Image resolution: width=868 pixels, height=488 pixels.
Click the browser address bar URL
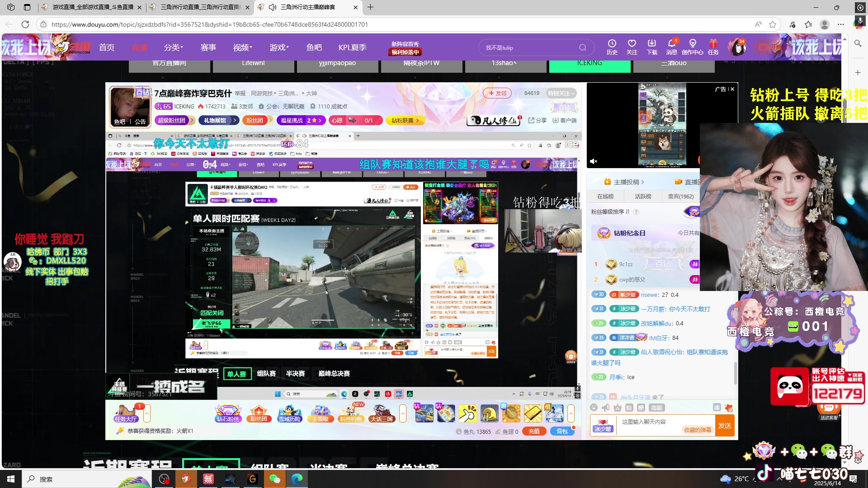[x=209, y=24]
